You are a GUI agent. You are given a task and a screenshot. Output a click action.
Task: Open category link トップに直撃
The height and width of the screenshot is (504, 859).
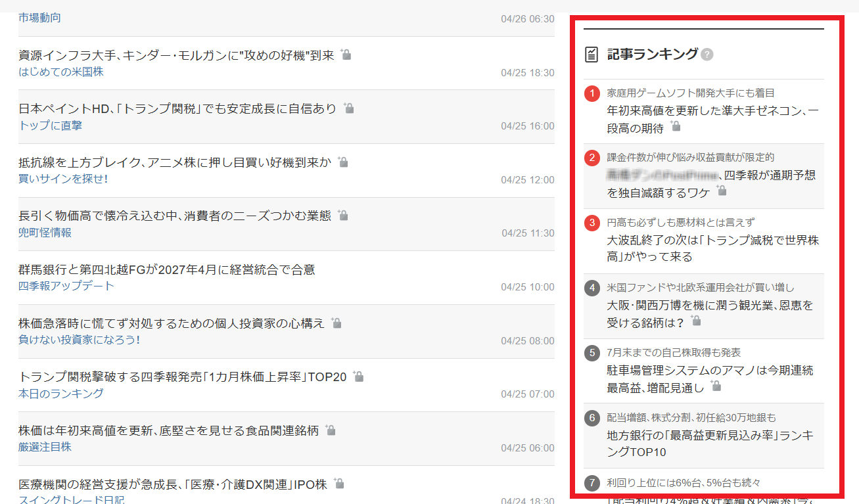[50, 126]
